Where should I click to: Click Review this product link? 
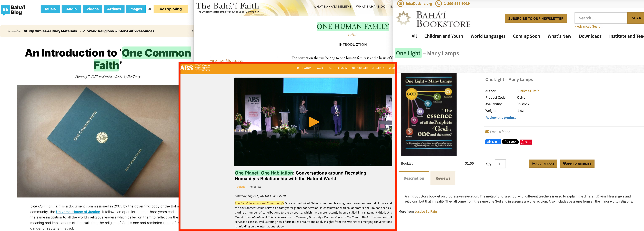(500, 118)
